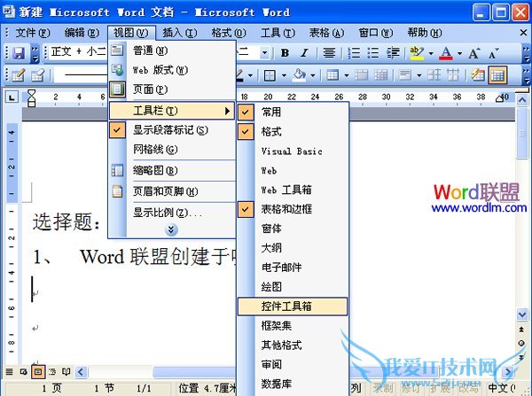Open the 文件 menu

point(33,33)
